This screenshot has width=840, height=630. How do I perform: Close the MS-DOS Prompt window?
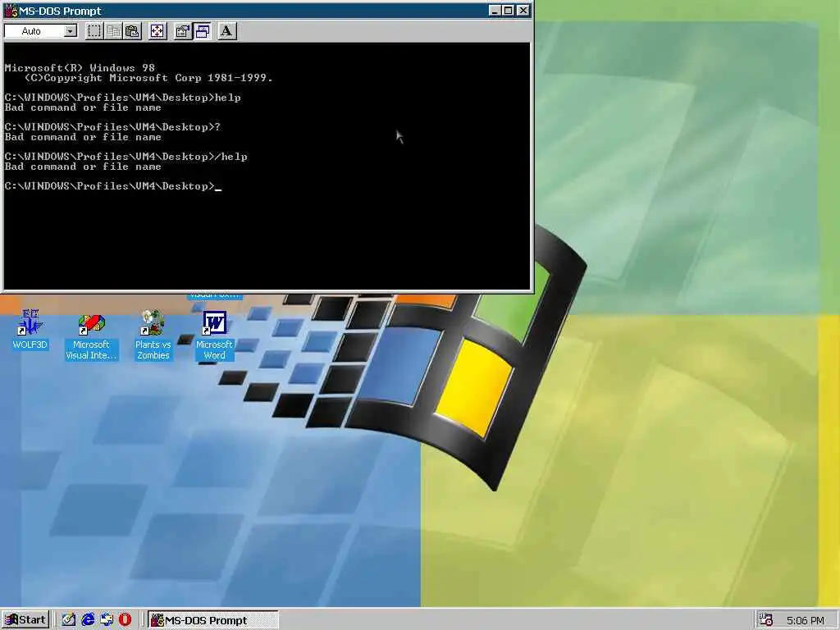click(523, 10)
